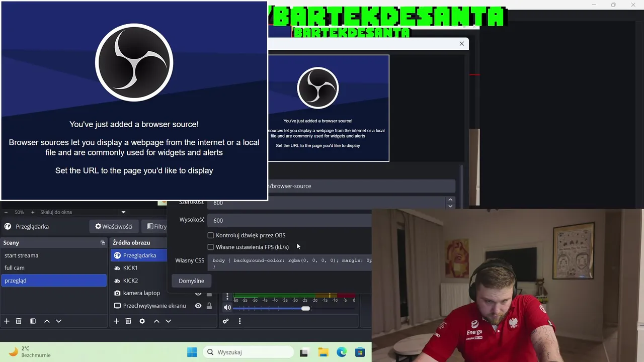This screenshot has height=362, width=644.
Task: Close the browser source properties dialog
Action: click(x=462, y=44)
